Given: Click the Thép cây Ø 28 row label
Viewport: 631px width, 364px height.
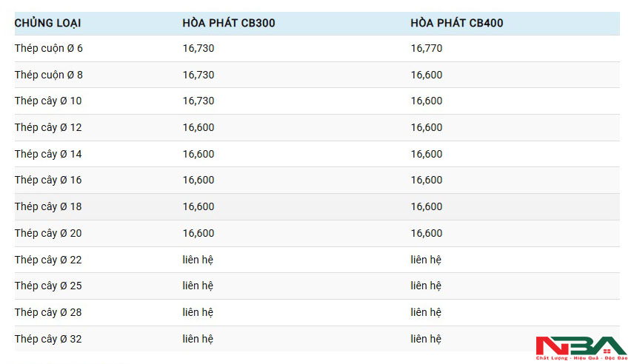Looking at the screenshot, I should pos(48,312).
